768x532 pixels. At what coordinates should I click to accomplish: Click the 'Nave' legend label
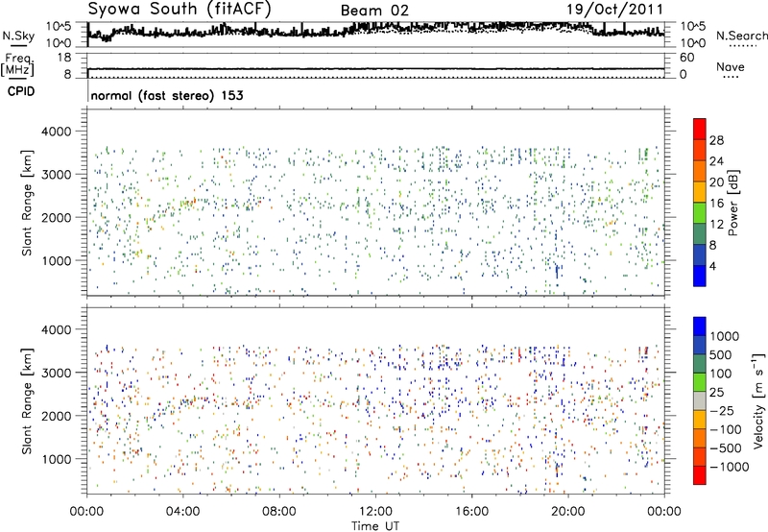coord(731,66)
